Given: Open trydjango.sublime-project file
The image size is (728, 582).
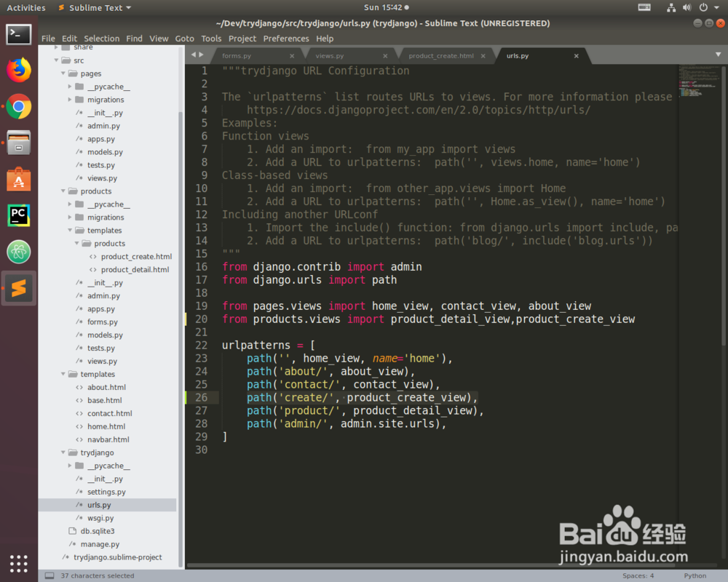Looking at the screenshot, I should 117,557.
